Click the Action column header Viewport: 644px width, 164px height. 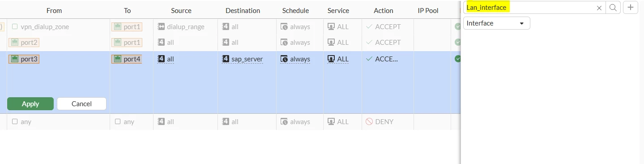(x=384, y=10)
